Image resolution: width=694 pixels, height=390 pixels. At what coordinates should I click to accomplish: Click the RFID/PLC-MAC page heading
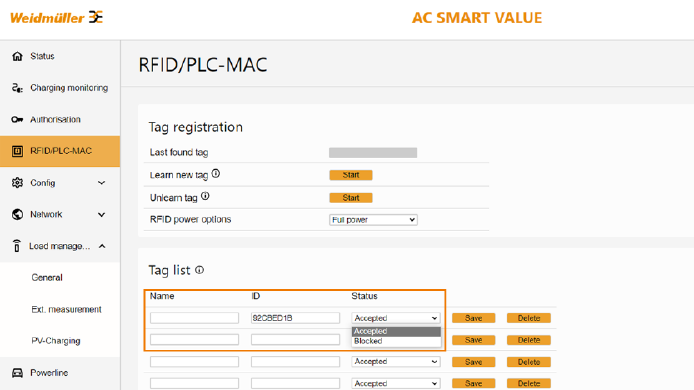(x=203, y=65)
